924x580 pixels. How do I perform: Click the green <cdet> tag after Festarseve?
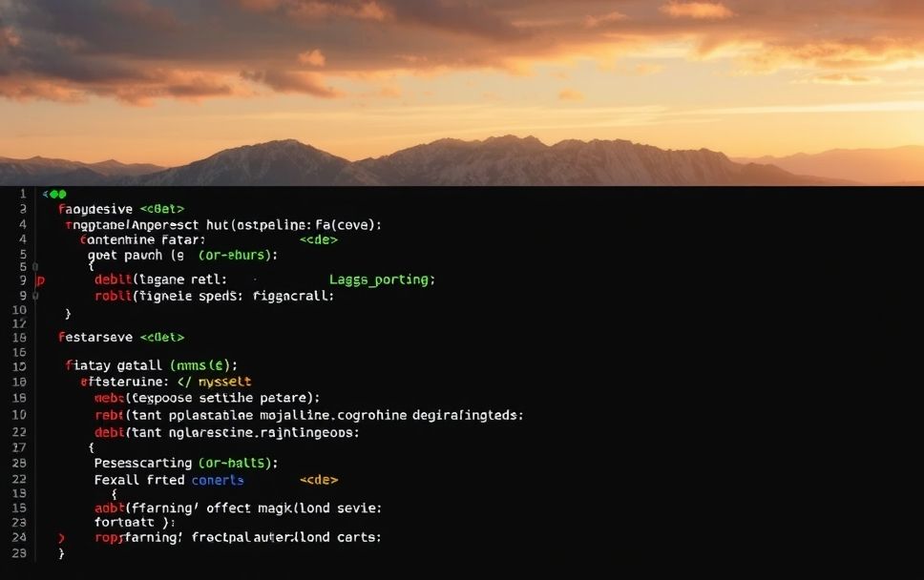[162, 338]
